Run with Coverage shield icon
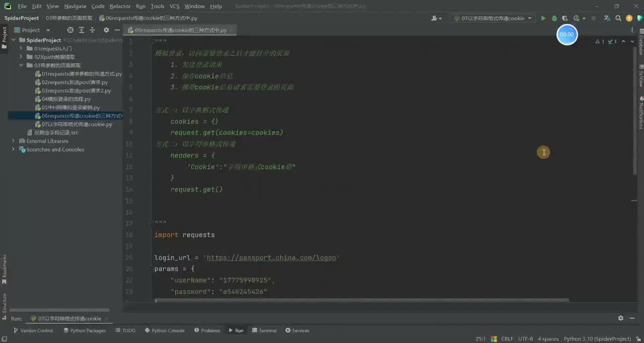644x343 pixels. coord(566,18)
